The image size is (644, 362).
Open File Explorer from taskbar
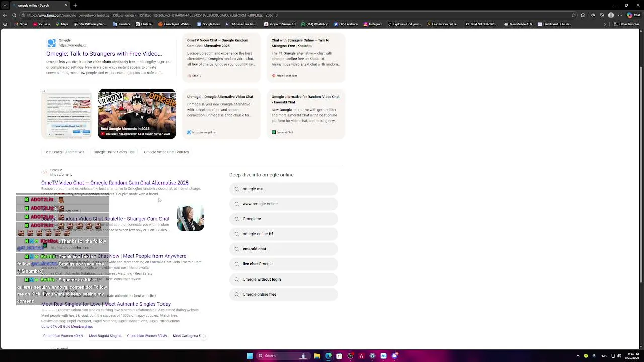(317, 356)
